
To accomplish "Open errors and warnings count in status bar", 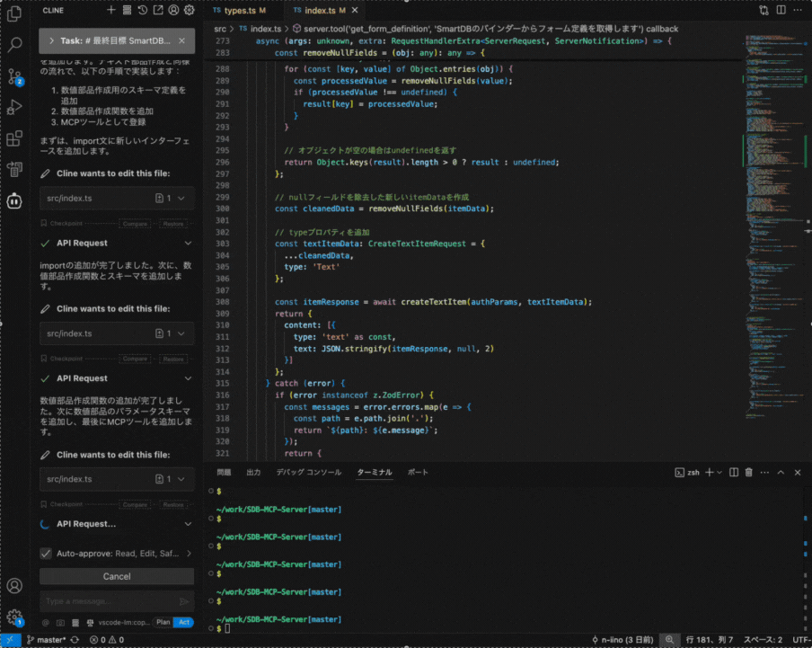I will (107, 640).
